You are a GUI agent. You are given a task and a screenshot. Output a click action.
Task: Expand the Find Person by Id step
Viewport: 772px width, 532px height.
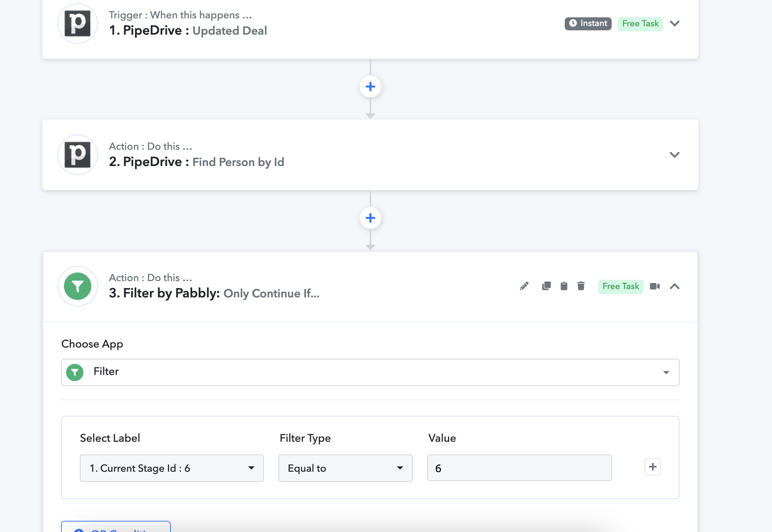click(675, 155)
